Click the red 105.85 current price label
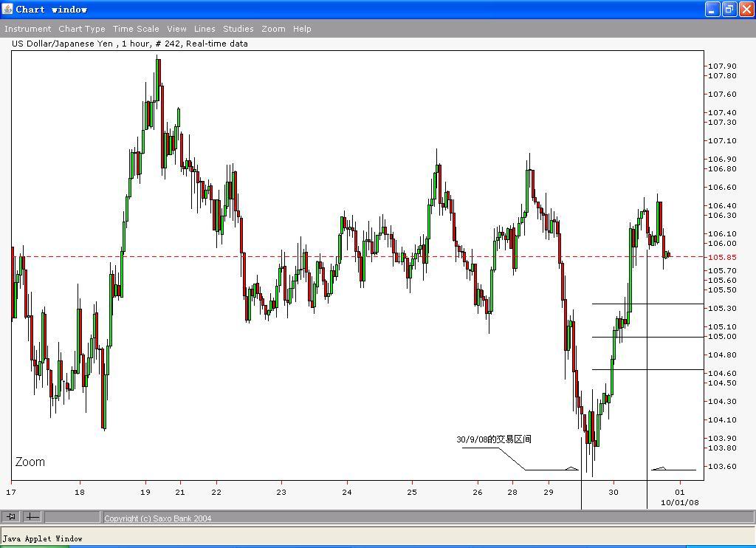The image size is (756, 548). coord(722,257)
